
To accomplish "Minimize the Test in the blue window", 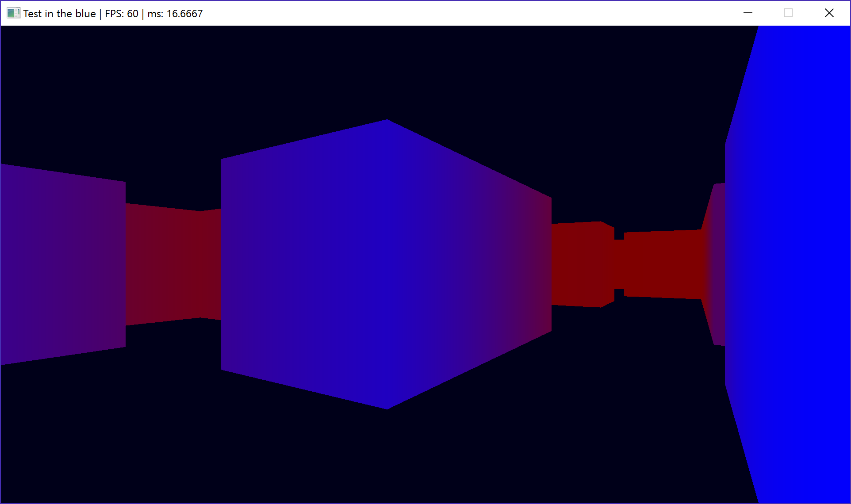I will click(747, 13).
